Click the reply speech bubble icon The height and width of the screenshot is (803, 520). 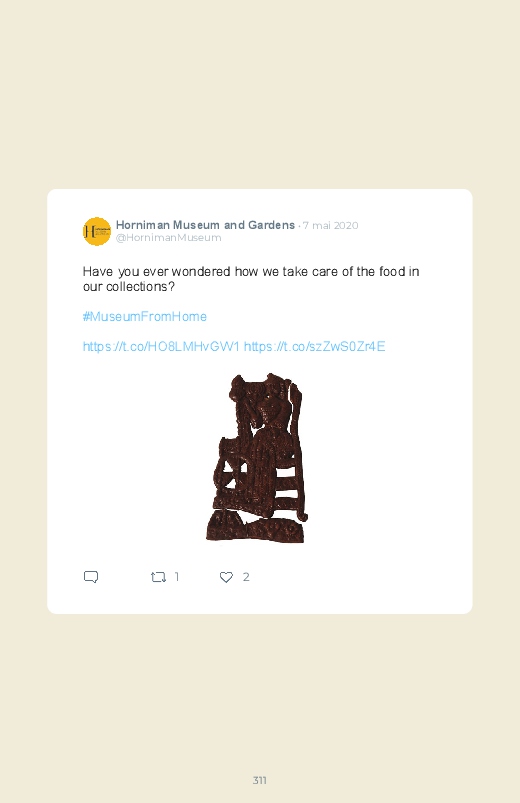coord(91,577)
